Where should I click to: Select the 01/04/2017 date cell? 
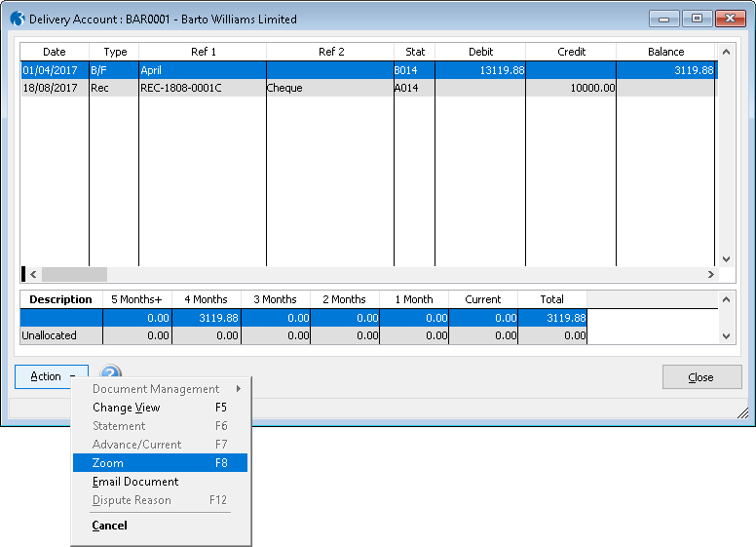55,70
